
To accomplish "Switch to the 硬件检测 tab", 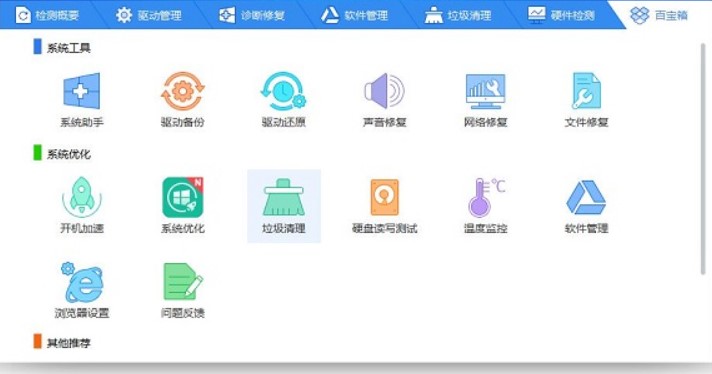I will [561, 15].
